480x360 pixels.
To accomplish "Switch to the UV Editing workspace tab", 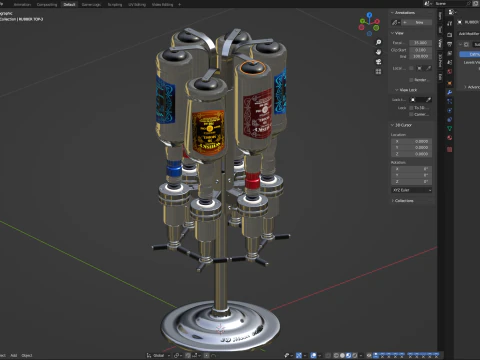I will pyautogui.click(x=137, y=5).
